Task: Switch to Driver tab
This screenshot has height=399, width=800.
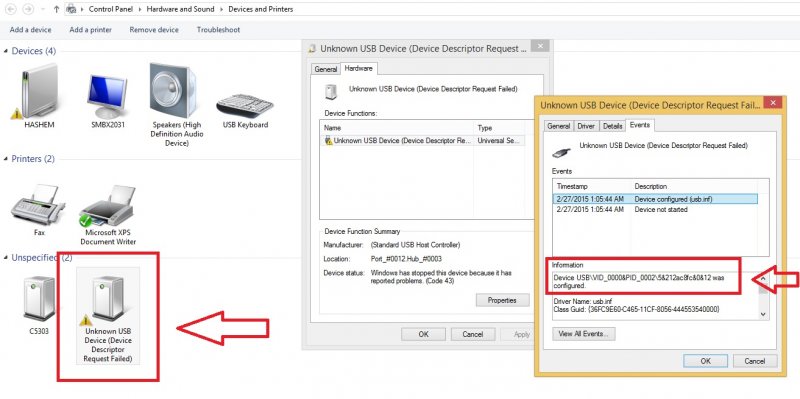Action: [x=586, y=126]
